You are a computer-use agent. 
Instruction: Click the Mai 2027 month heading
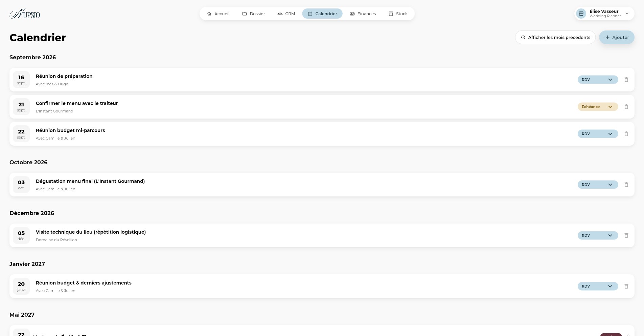point(22,315)
